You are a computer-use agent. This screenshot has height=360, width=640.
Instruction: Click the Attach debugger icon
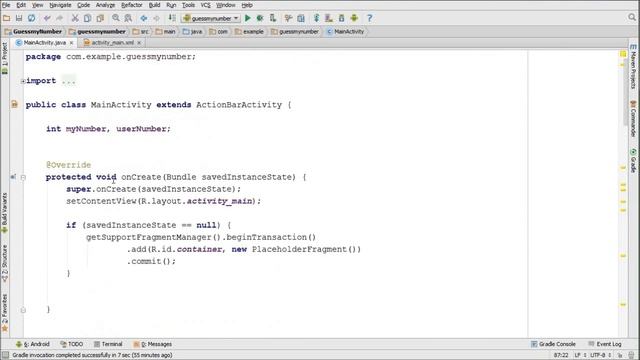[x=273, y=18]
